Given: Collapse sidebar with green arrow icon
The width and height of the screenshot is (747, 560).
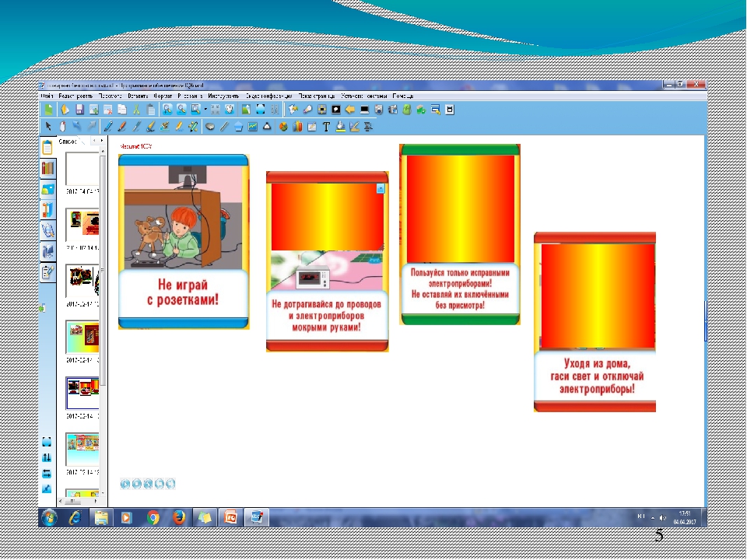Looking at the screenshot, I should 42,308.
